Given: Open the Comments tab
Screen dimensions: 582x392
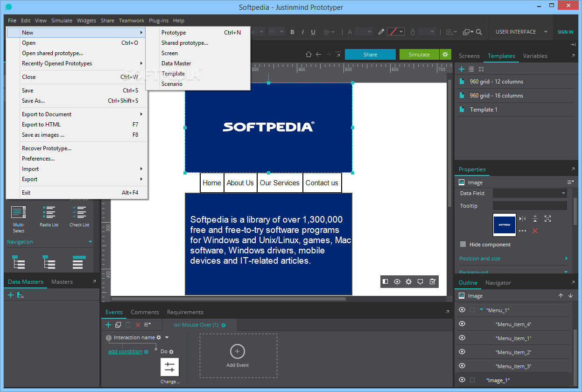Looking at the screenshot, I should (x=145, y=312).
